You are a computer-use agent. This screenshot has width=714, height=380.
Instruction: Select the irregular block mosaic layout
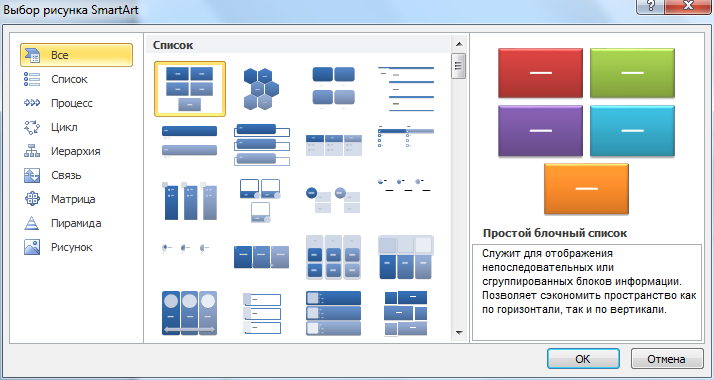pyautogui.click(x=406, y=313)
